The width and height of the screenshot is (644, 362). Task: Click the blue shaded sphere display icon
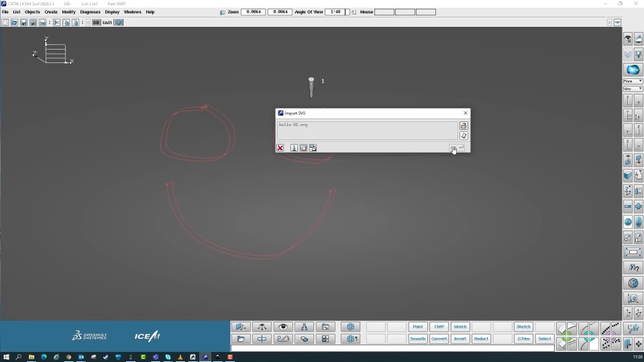(633, 70)
